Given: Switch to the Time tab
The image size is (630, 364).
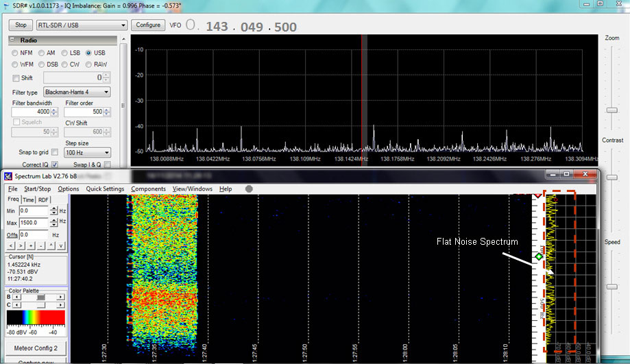Looking at the screenshot, I should click(x=28, y=199).
